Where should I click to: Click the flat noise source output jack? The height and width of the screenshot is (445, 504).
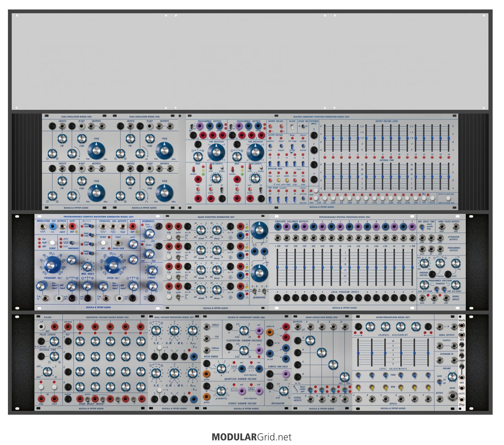point(207,338)
